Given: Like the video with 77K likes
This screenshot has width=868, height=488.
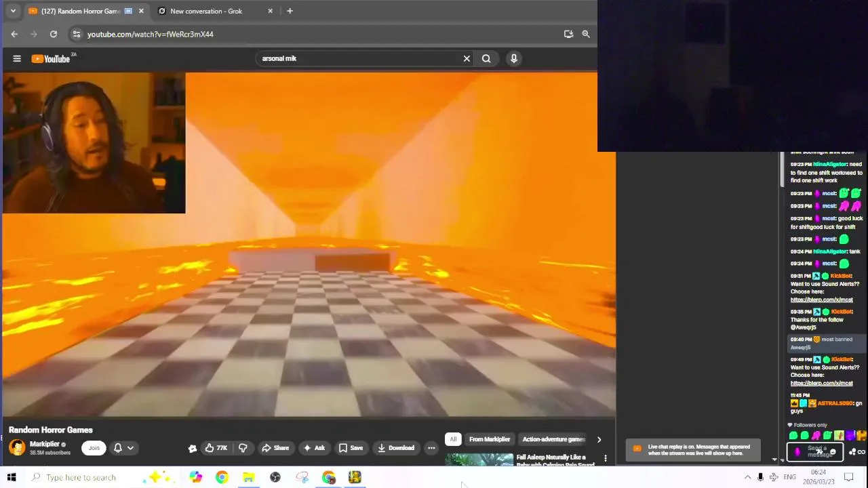Looking at the screenshot, I should click(x=216, y=447).
